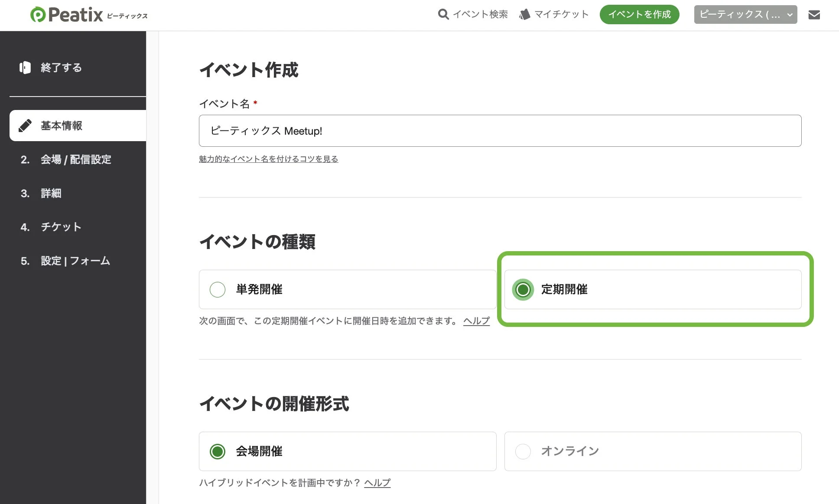Click ヘルプ under the event type section
This screenshot has height=504, width=839.
pos(476,321)
